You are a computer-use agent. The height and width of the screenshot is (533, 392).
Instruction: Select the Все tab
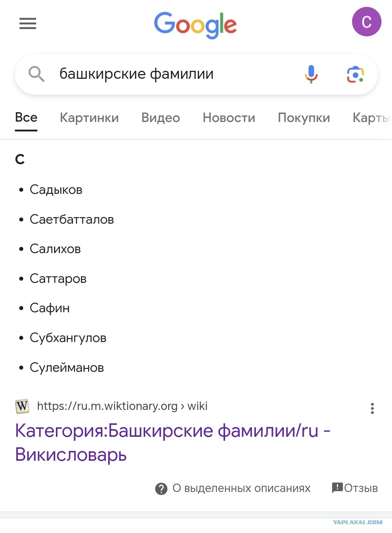(x=26, y=118)
